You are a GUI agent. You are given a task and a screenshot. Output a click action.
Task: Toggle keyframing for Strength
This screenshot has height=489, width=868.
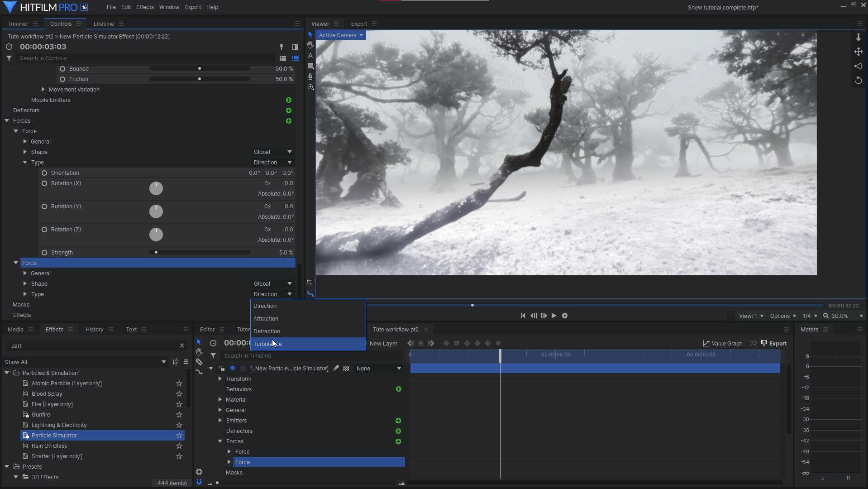coord(44,253)
